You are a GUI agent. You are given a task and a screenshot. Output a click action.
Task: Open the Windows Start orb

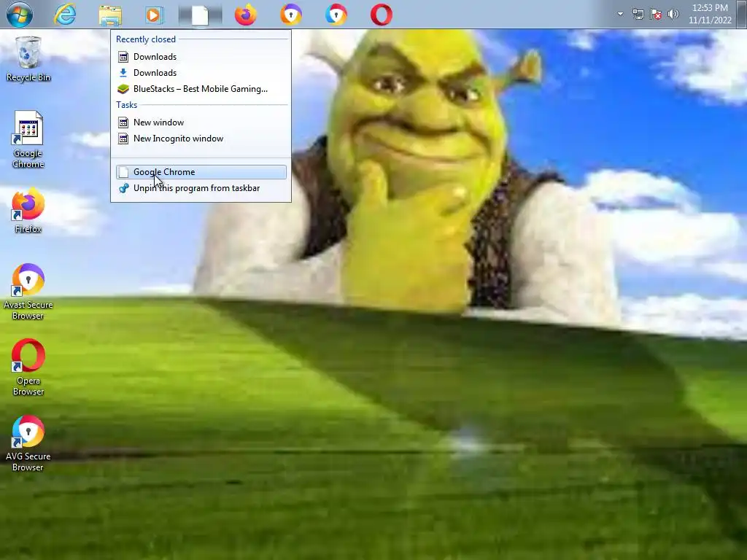click(20, 15)
